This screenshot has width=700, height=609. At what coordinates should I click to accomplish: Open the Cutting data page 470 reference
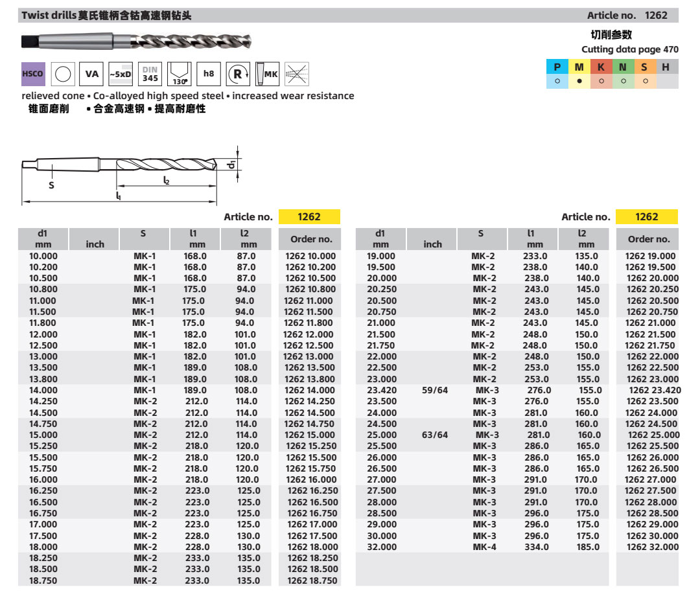pyautogui.click(x=629, y=49)
